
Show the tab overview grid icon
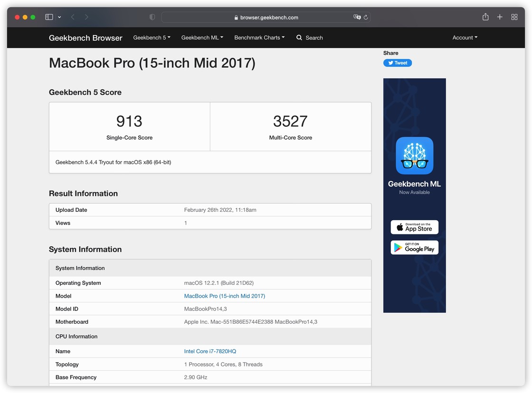pos(514,17)
